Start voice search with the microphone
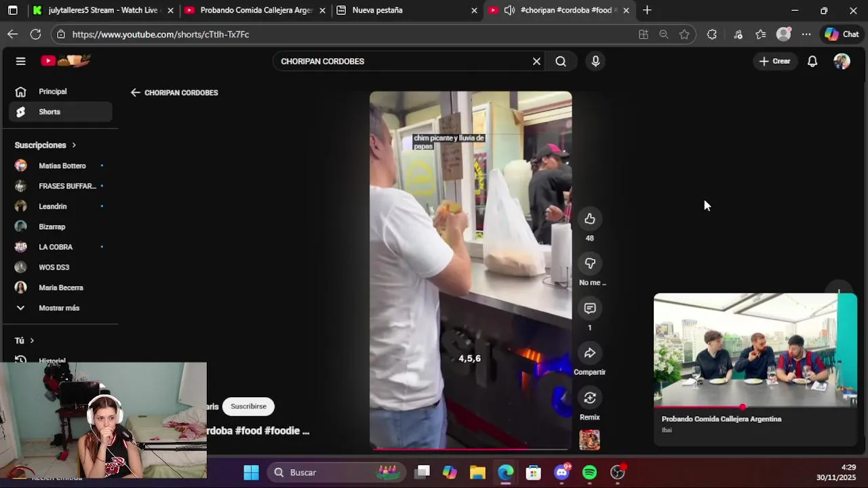Screen dimensions: 868x488 [595, 61]
